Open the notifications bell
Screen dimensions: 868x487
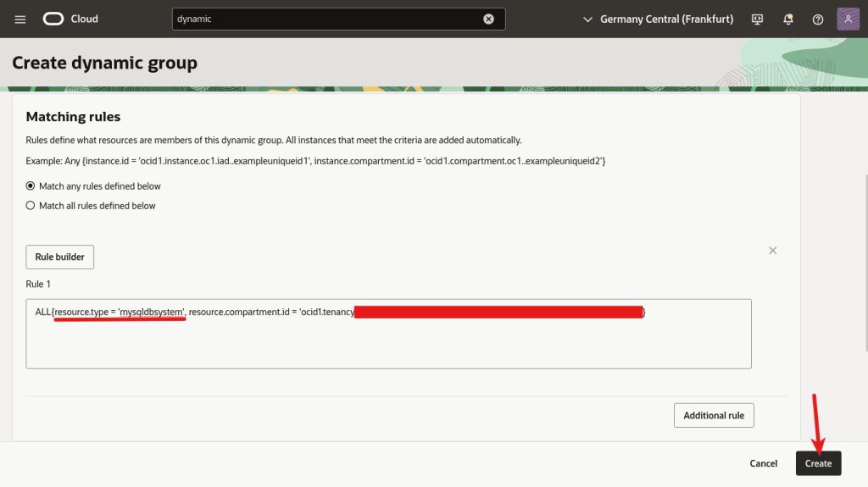pyautogui.click(x=788, y=19)
